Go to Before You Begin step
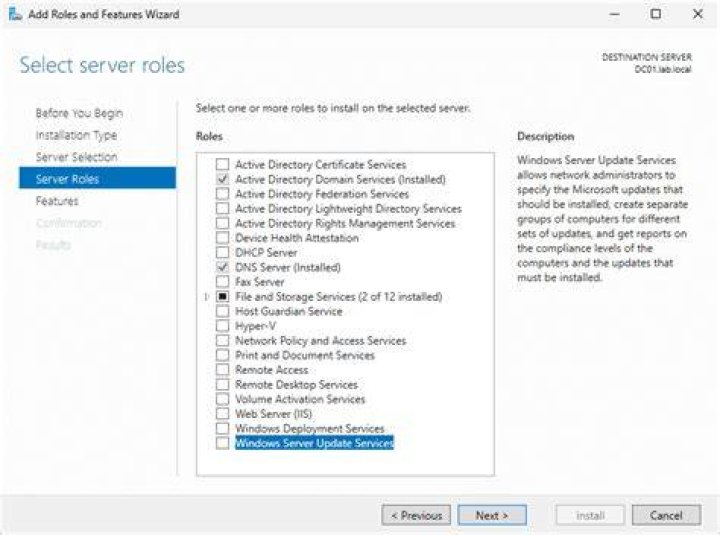Screen dimensions: 720x535 pos(79,113)
